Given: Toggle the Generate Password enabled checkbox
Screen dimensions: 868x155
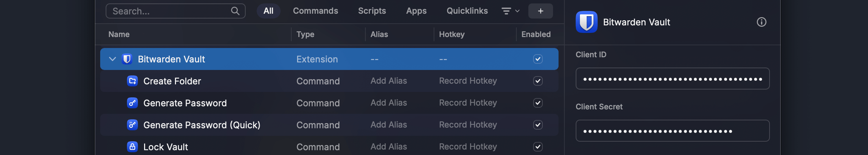Looking at the screenshot, I should tap(538, 103).
